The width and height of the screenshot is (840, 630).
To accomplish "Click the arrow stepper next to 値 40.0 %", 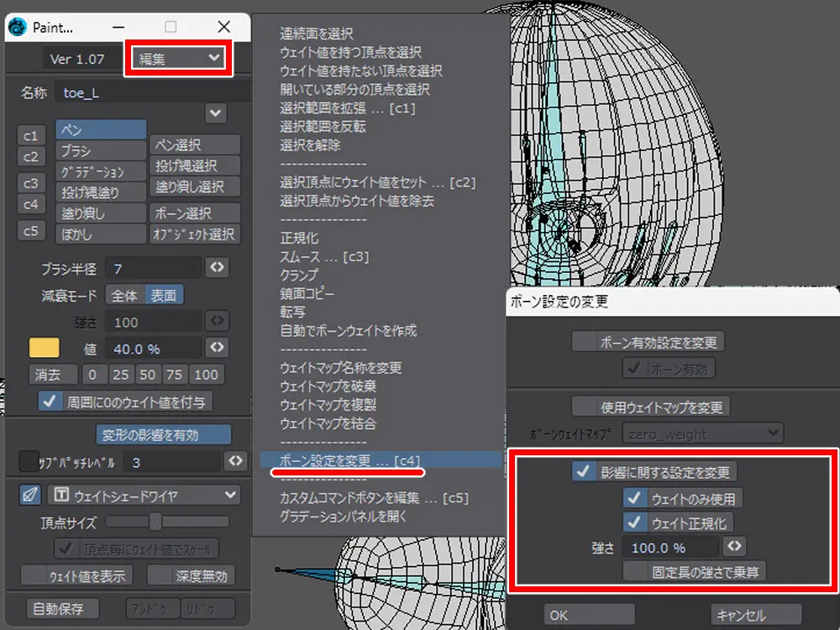I will point(217,347).
